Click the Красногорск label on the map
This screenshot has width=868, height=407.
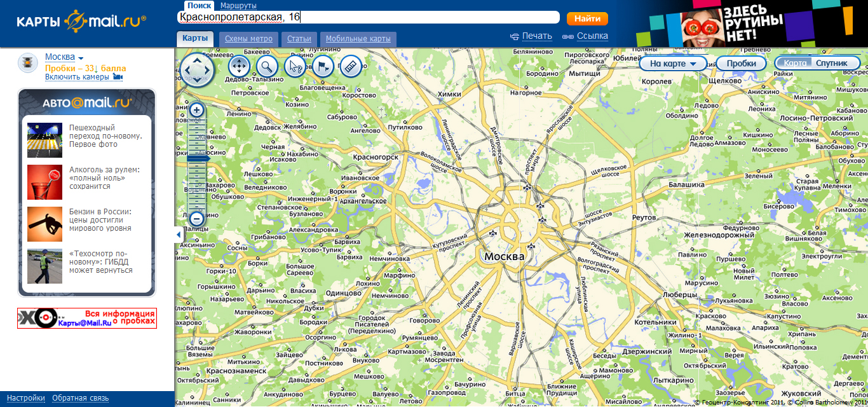376,156
